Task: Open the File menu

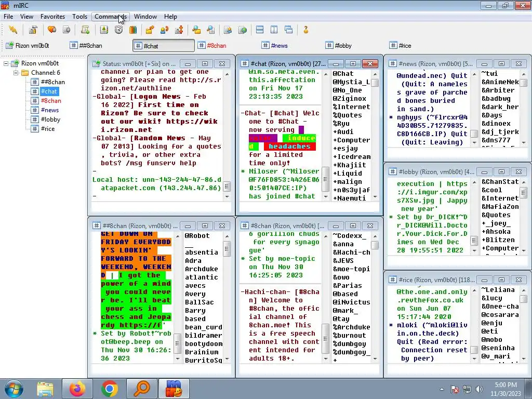Action: 8,16
